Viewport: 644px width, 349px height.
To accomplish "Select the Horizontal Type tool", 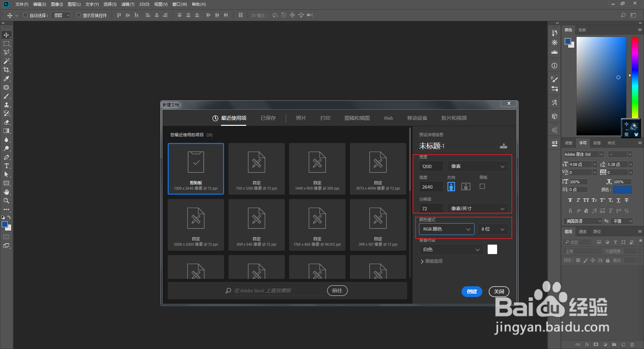I will (x=6, y=166).
